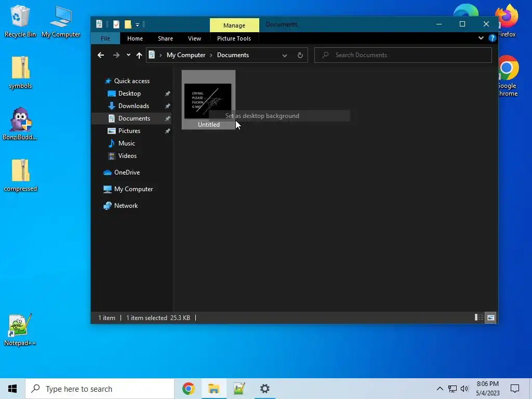Go back with the back arrow

tap(101, 55)
